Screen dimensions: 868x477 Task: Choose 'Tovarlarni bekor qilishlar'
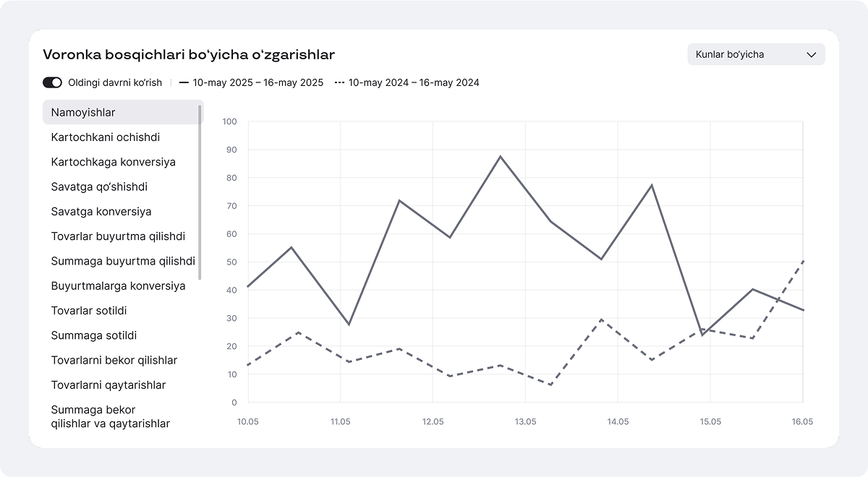[114, 360]
